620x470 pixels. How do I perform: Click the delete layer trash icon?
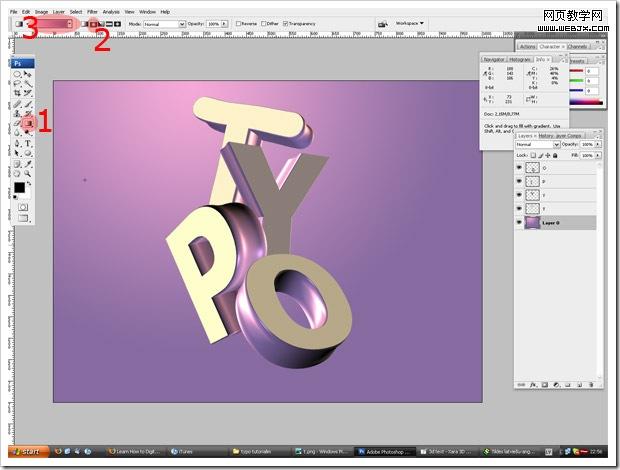[x=591, y=385]
